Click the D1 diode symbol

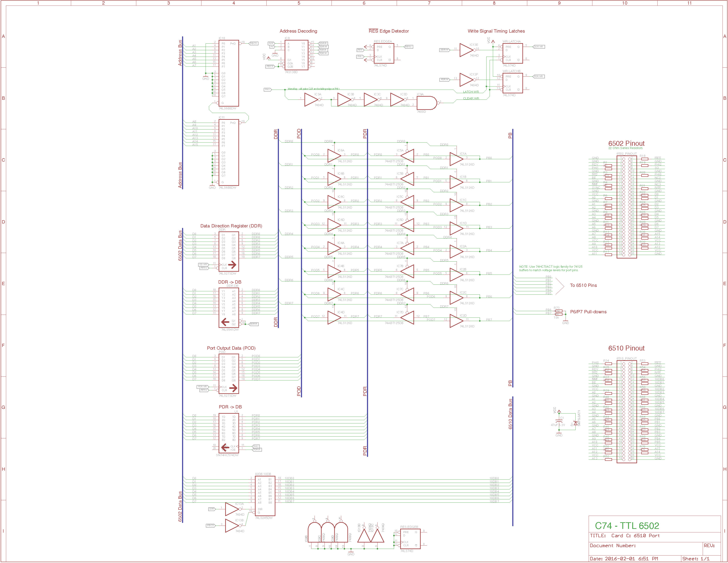click(575, 423)
